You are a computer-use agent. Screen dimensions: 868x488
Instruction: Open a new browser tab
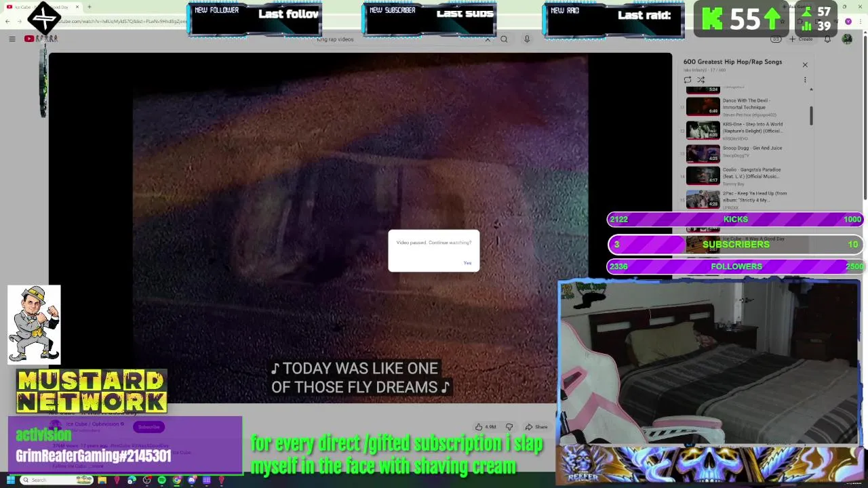pyautogui.click(x=89, y=7)
